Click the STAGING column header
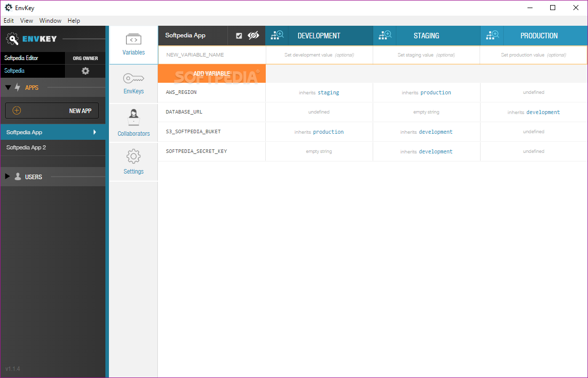 (426, 36)
